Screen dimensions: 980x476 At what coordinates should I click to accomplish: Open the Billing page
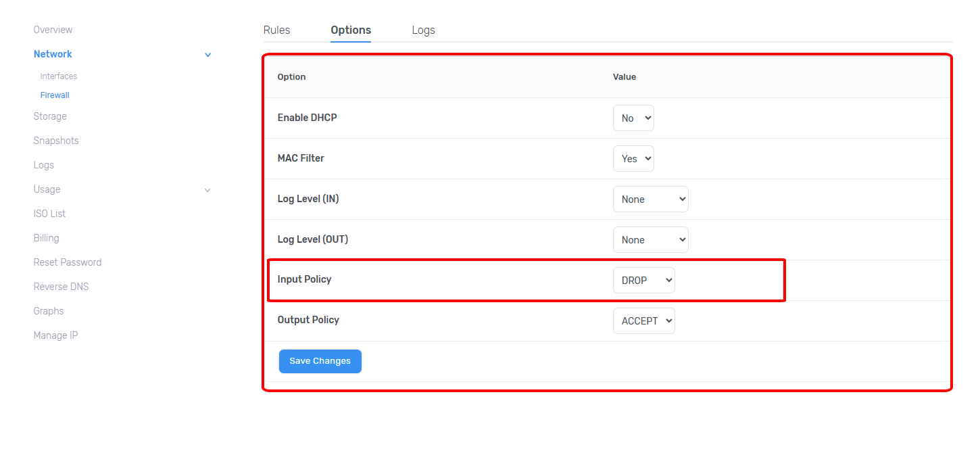(x=46, y=238)
